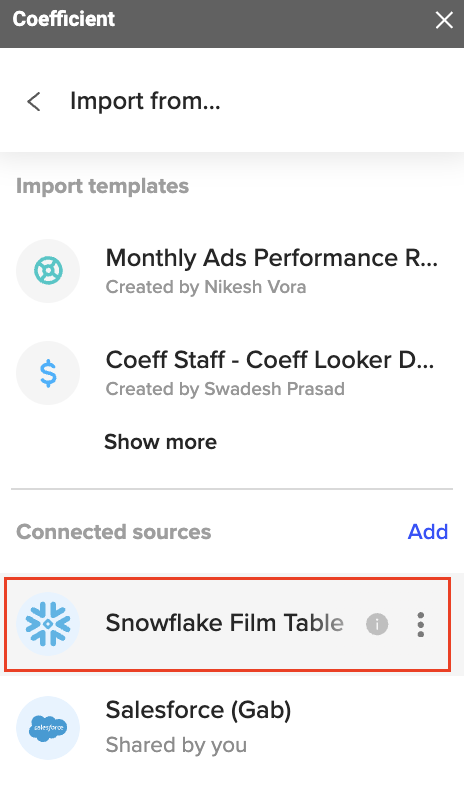Click the dollar sign Coeff Staff icon
The width and height of the screenshot is (464, 798).
(48, 373)
